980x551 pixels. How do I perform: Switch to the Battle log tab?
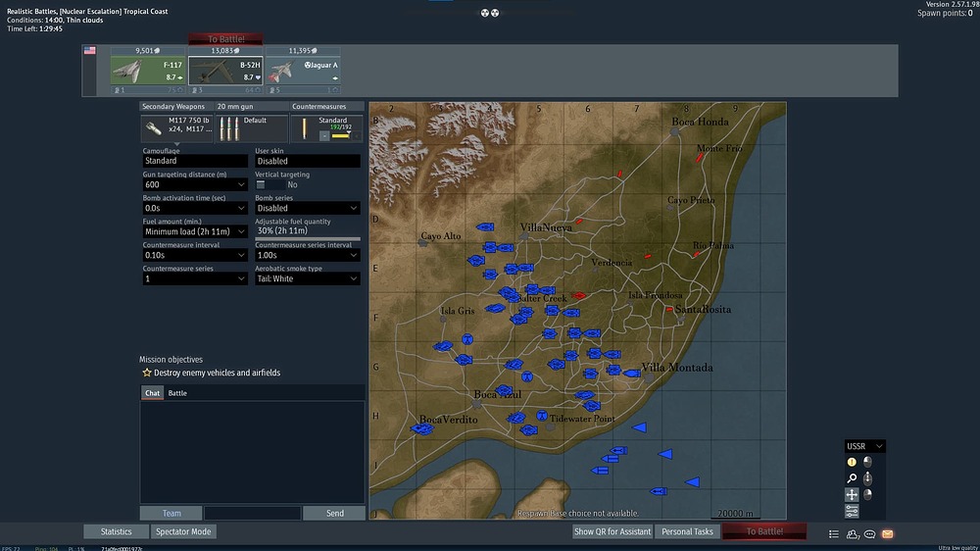pos(177,393)
